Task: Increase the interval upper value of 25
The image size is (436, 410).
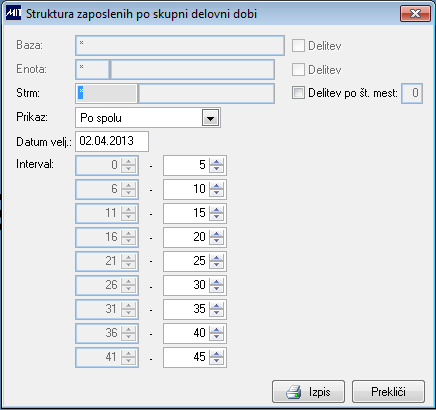Action: pos(217,257)
